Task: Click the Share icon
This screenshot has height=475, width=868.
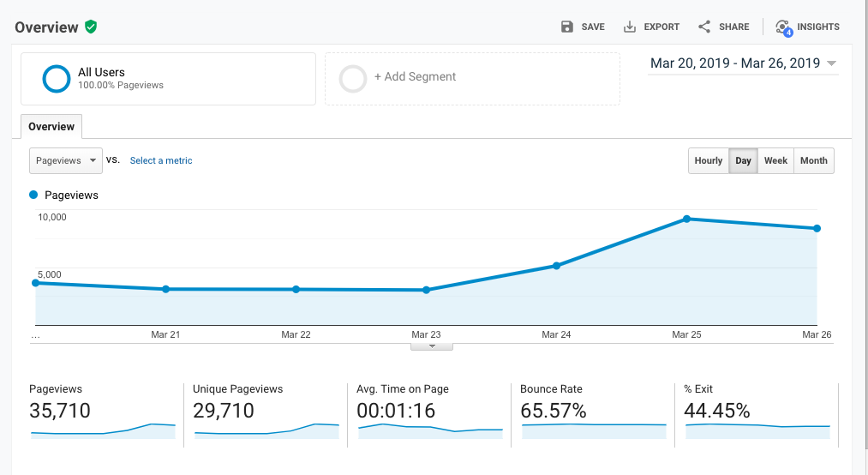Action: pos(704,27)
